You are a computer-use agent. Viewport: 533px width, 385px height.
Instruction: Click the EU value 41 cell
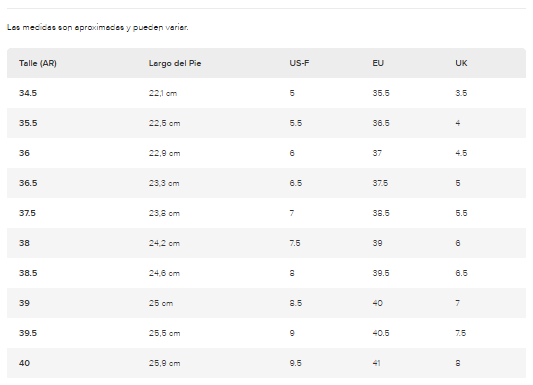pyautogui.click(x=376, y=363)
